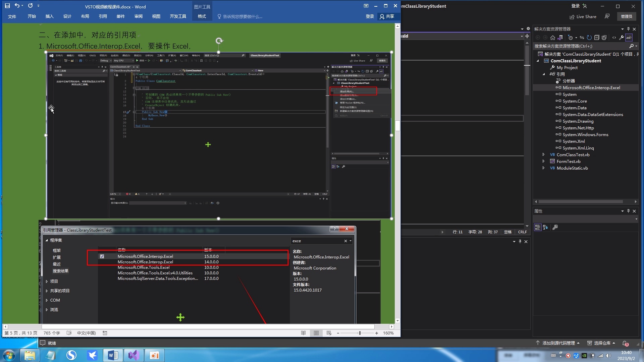The width and height of the screenshot is (644, 362).
Task: Click the Live Share button
Action: (583, 16)
